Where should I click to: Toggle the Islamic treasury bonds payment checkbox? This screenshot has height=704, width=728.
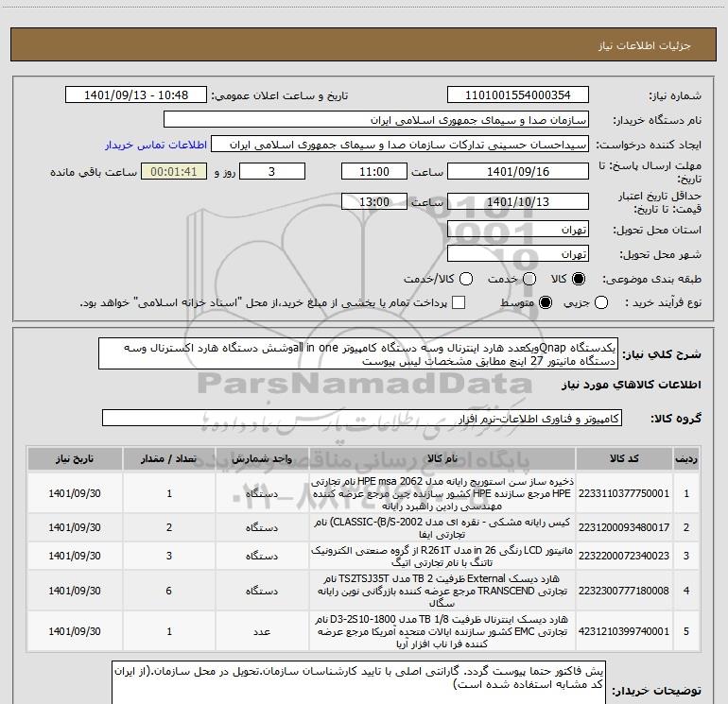pos(459,302)
